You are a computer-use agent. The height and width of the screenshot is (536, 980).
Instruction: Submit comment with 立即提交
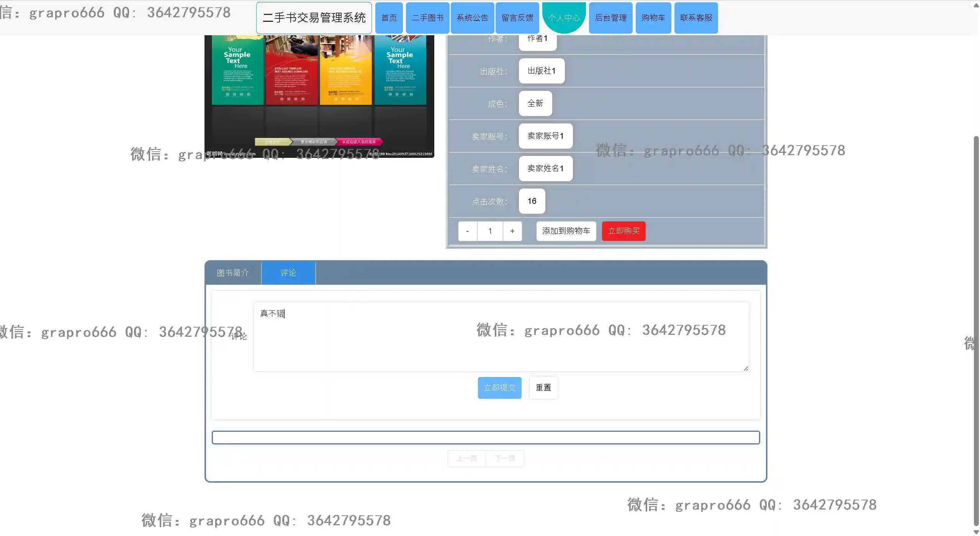(499, 388)
